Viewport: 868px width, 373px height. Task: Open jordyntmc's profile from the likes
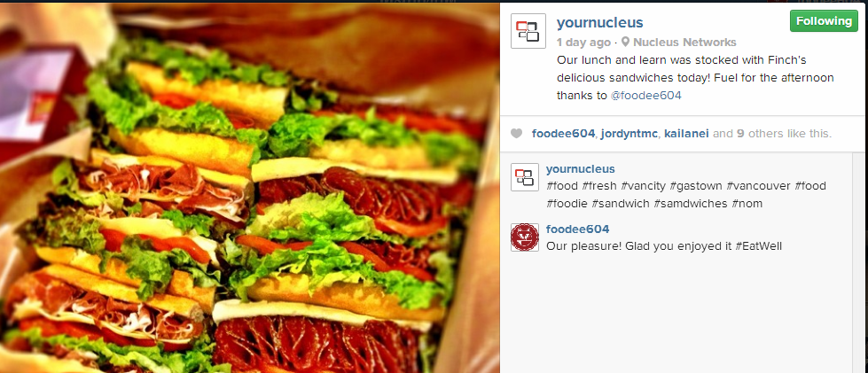tap(630, 134)
